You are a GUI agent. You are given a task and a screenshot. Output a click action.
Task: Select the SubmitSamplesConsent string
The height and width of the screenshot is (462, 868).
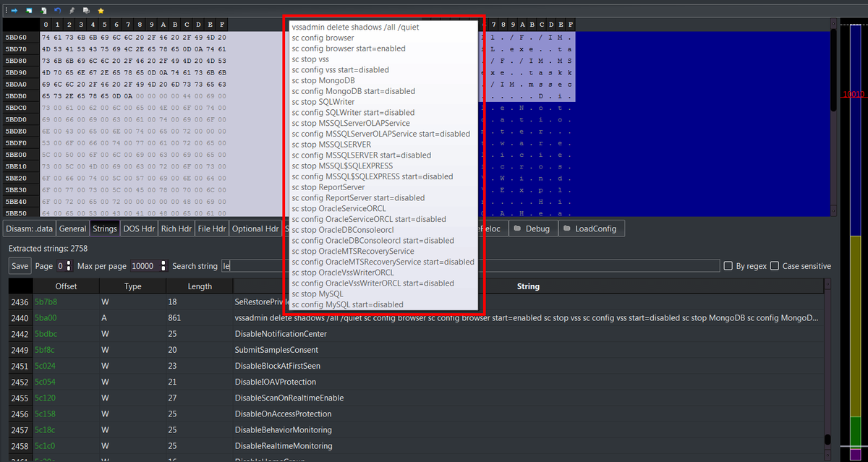(x=277, y=350)
